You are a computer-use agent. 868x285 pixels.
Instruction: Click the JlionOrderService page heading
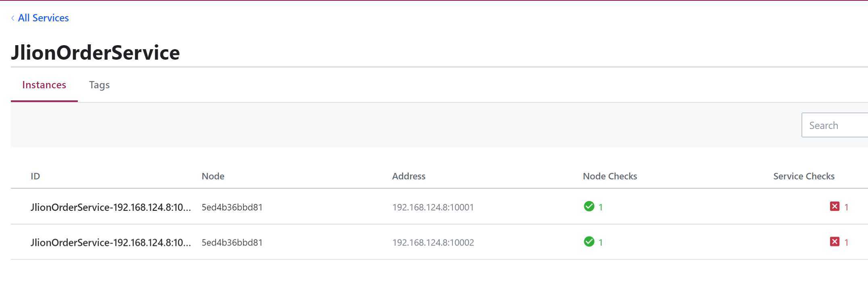(95, 52)
